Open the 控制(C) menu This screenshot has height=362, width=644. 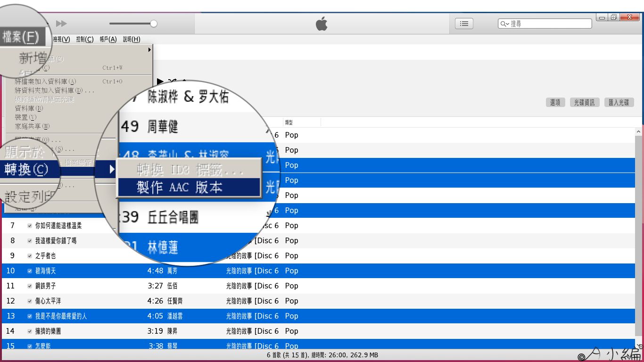pyautogui.click(x=85, y=40)
